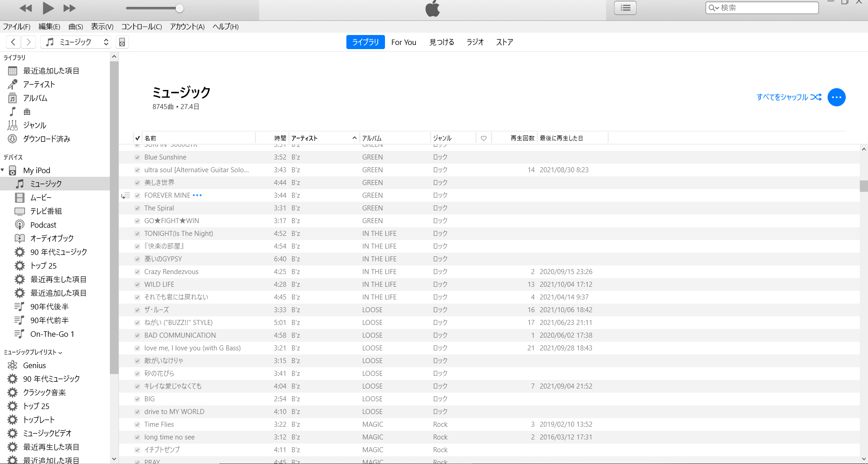Switch to the ラジオ tab
Viewport: 868px width, 464px height.
[475, 42]
